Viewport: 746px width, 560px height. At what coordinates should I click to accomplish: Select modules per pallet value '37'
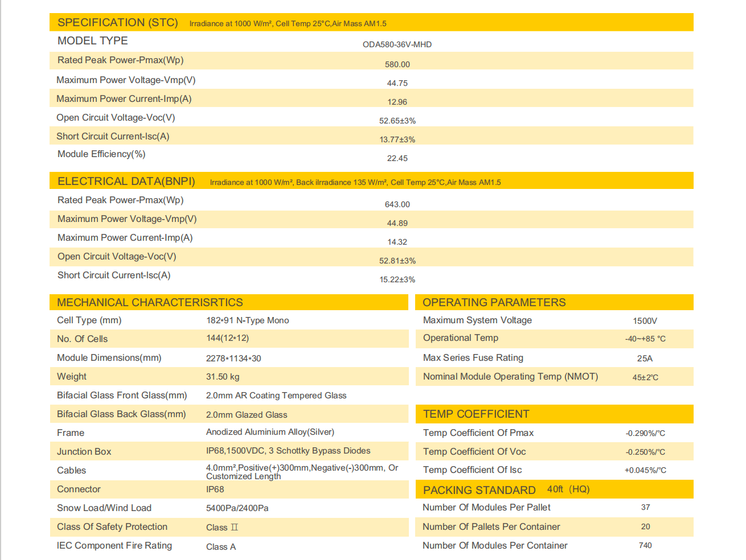pos(645,507)
